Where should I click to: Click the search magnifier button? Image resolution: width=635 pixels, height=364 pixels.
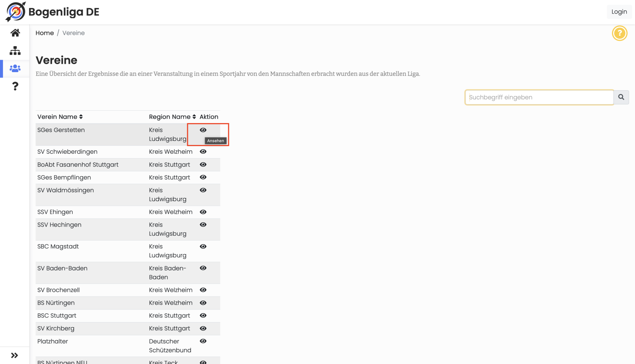621,97
